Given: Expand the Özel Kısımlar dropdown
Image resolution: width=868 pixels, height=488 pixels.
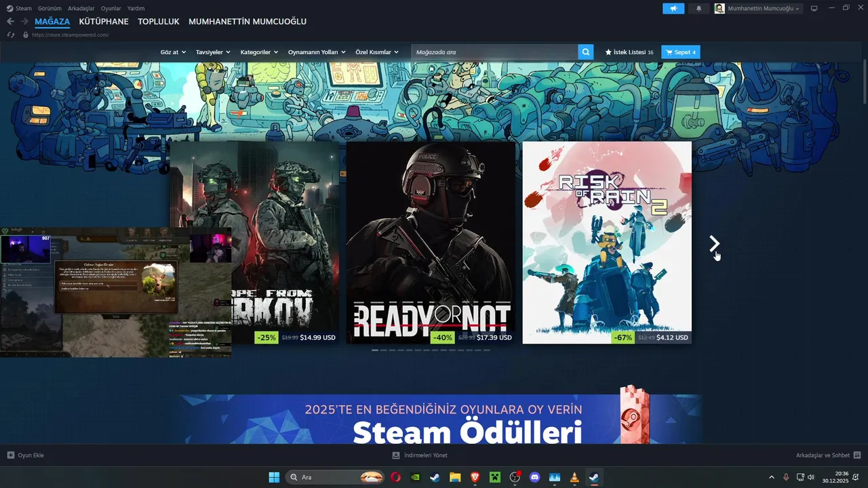Looking at the screenshot, I should pos(377,52).
